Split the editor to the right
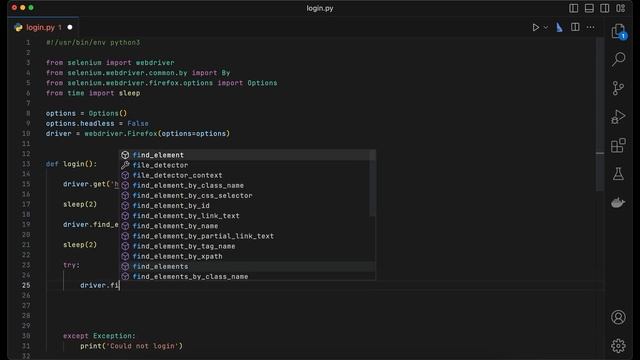This screenshot has width=640, height=360. click(x=575, y=27)
